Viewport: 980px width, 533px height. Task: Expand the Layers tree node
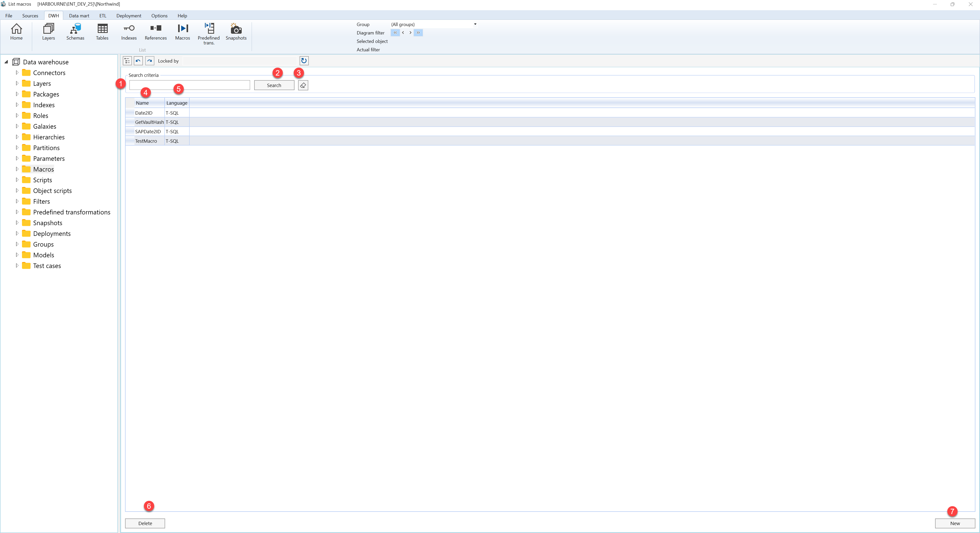[x=17, y=83]
